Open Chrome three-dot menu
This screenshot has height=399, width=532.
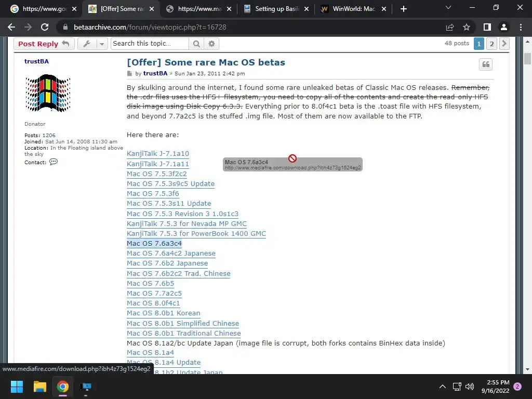pos(521,27)
